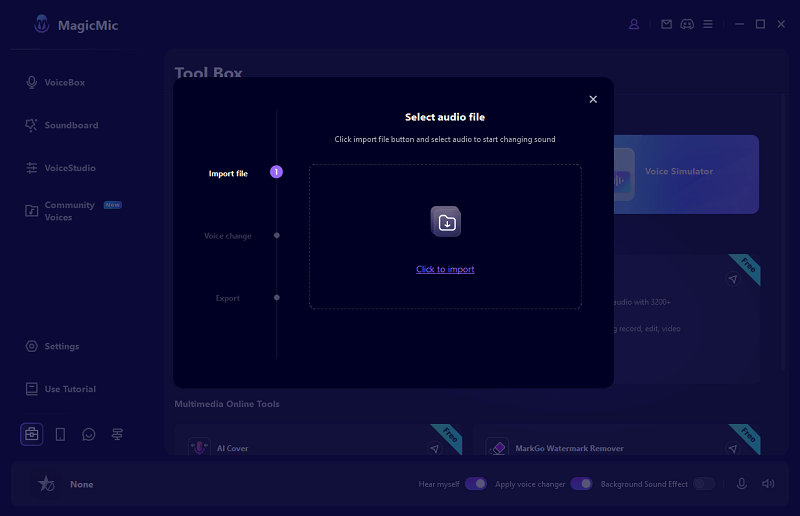The width and height of the screenshot is (800, 516).
Task: Click the favorite voice star icon
Action: click(46, 484)
